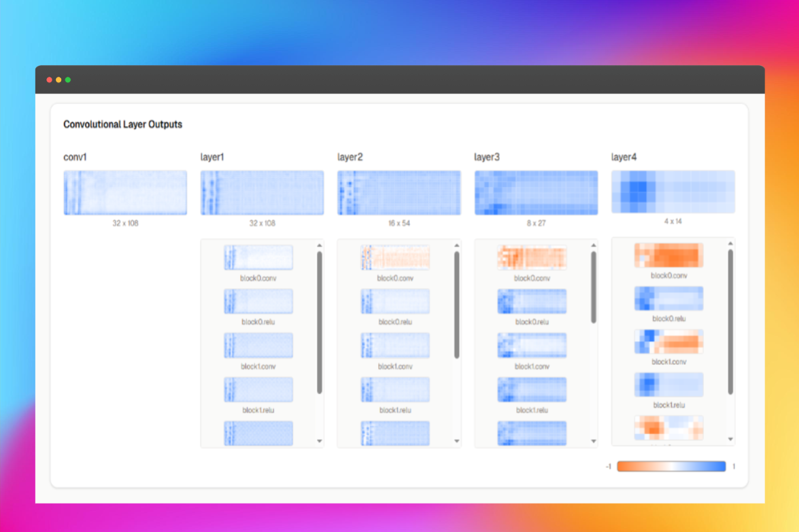Image resolution: width=799 pixels, height=532 pixels.
Task: Select the layer1 main output heatmap
Action: (262, 193)
